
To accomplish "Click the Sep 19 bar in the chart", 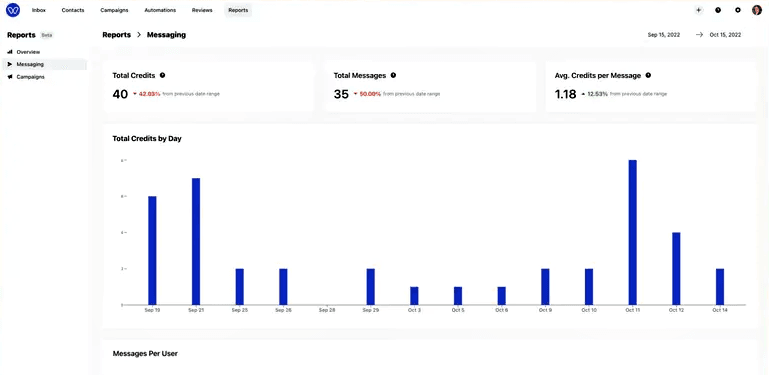I will click(x=152, y=250).
